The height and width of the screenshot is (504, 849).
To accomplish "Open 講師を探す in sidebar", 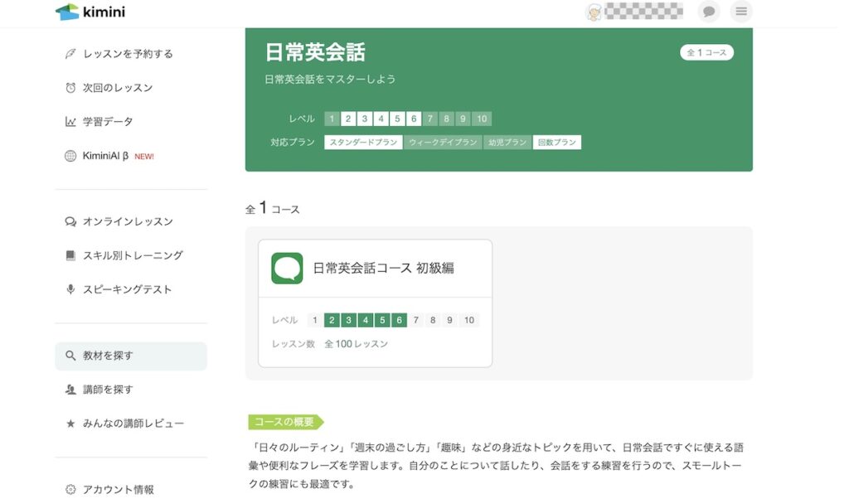I will (x=108, y=390).
